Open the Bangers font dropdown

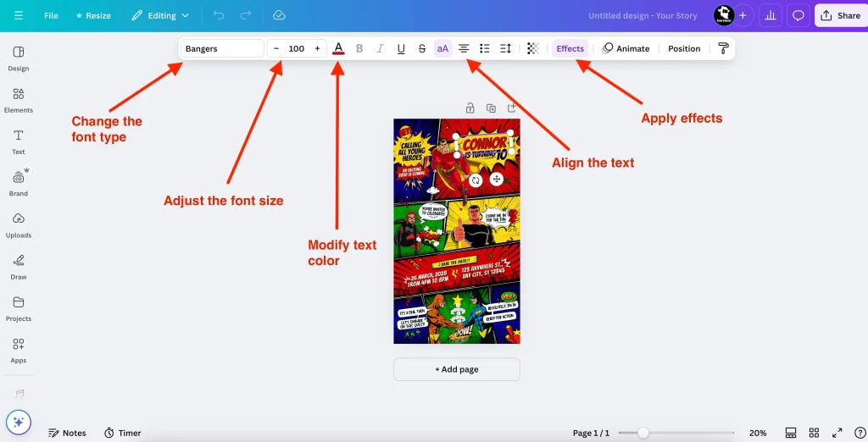[222, 48]
